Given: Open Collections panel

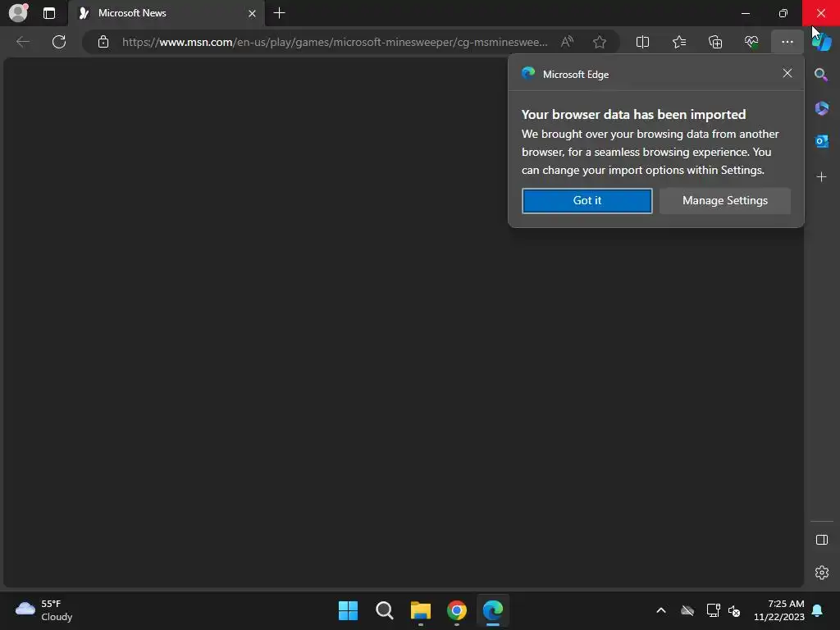Looking at the screenshot, I should [x=715, y=42].
